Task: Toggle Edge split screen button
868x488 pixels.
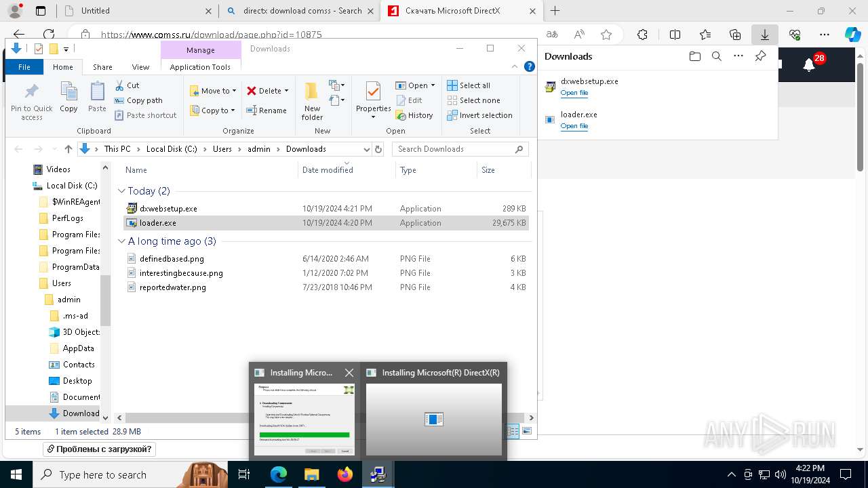Action: point(675,35)
